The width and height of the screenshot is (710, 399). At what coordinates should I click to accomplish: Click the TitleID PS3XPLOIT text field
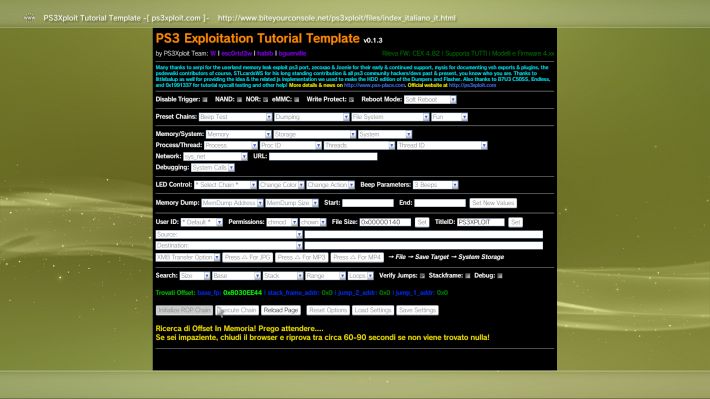[x=480, y=222]
